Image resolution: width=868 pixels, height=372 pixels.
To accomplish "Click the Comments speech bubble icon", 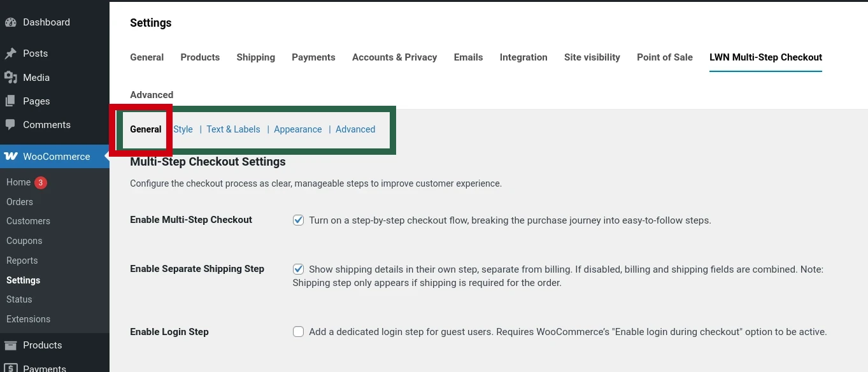I will 11,125.
